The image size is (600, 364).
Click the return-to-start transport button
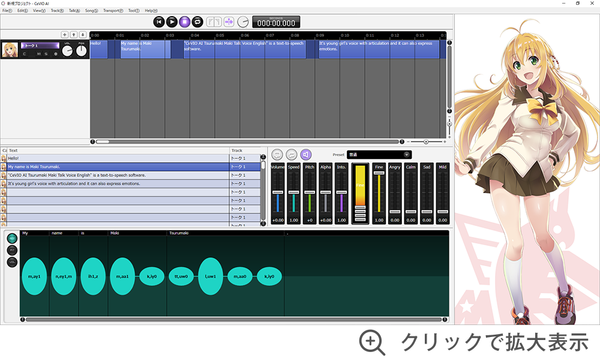pos(159,22)
